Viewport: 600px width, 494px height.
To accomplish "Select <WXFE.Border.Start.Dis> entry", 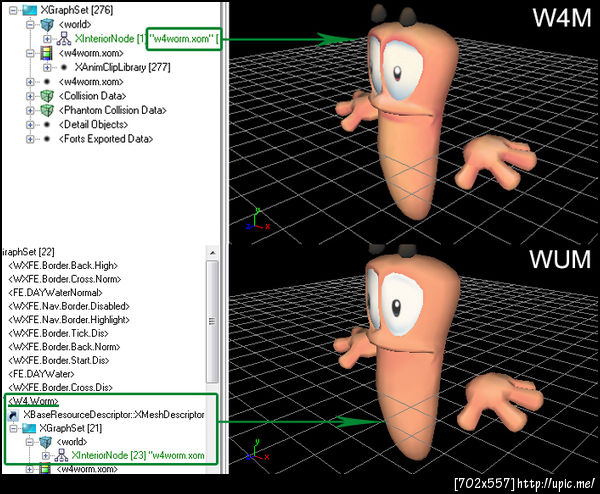I will 59,361.
